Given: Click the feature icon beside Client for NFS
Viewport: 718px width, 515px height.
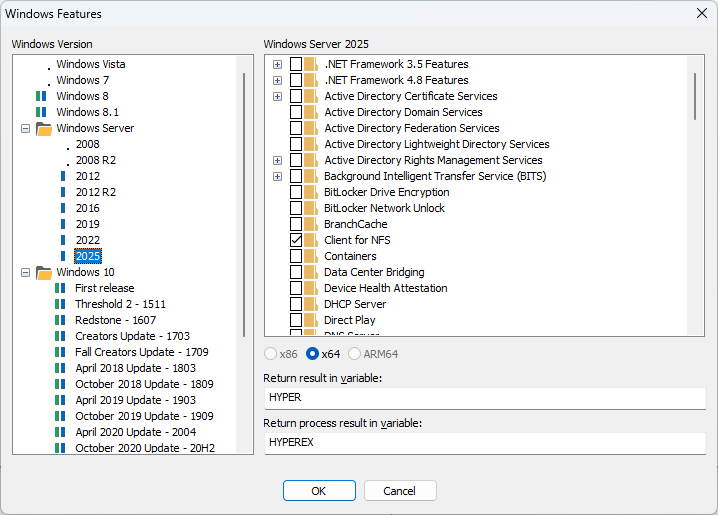Looking at the screenshot, I should tap(311, 240).
